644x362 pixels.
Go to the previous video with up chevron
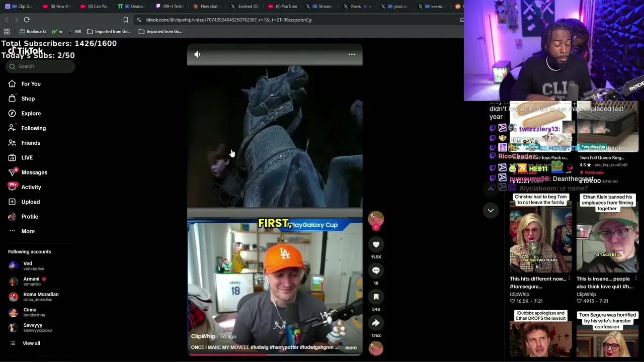(x=491, y=189)
